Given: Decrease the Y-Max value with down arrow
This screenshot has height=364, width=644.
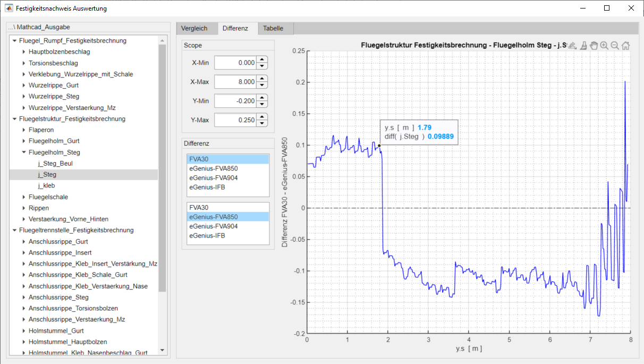Looking at the screenshot, I should point(262,123).
